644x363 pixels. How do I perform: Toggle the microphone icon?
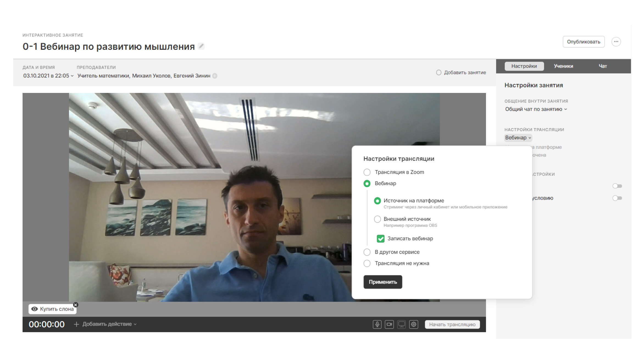(x=377, y=324)
